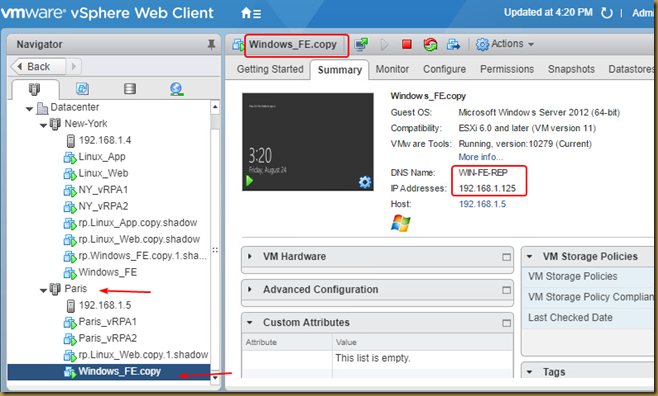Open the vSphere home menu icon
658x396 pixels.
(x=251, y=13)
